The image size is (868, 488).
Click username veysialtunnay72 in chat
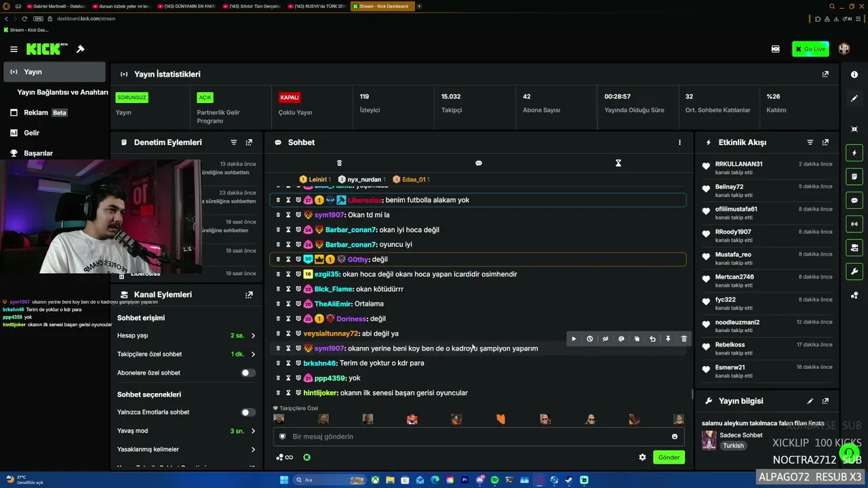pos(331,333)
